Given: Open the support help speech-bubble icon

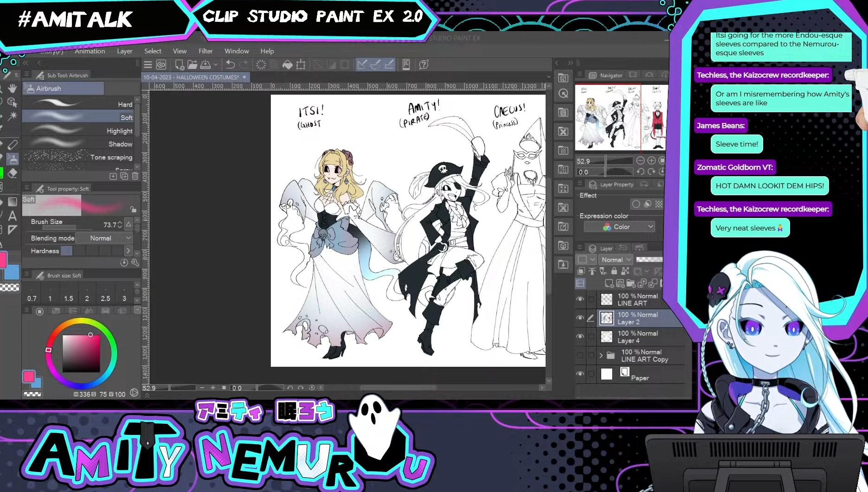Looking at the screenshot, I should click(x=424, y=64).
